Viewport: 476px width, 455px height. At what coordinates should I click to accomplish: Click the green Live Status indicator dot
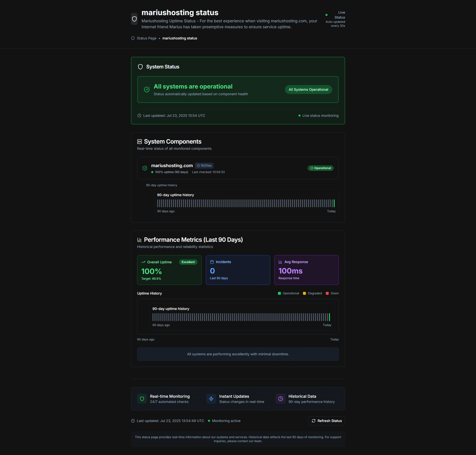pyautogui.click(x=327, y=15)
